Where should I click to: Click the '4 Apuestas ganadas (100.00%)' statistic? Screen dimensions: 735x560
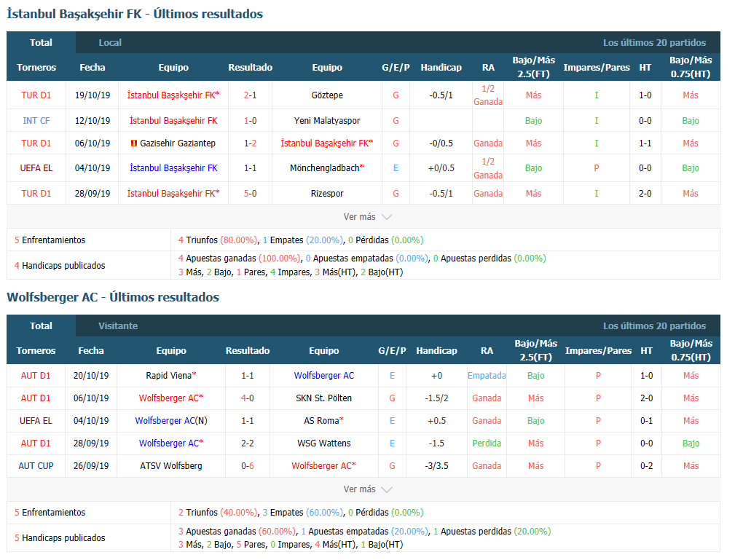(239, 259)
